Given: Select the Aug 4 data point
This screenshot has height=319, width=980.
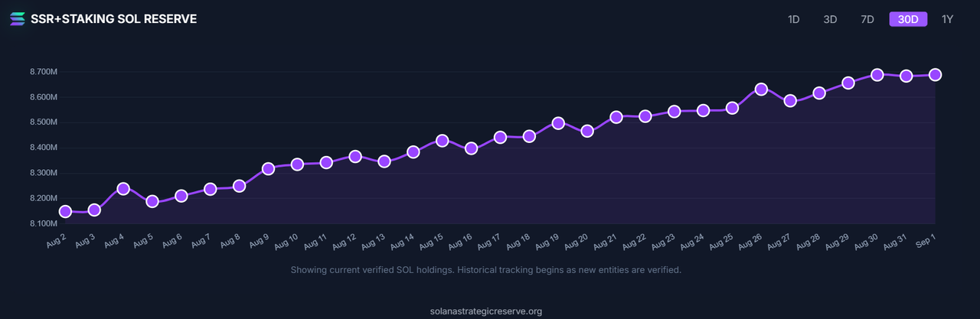Looking at the screenshot, I should tap(123, 188).
